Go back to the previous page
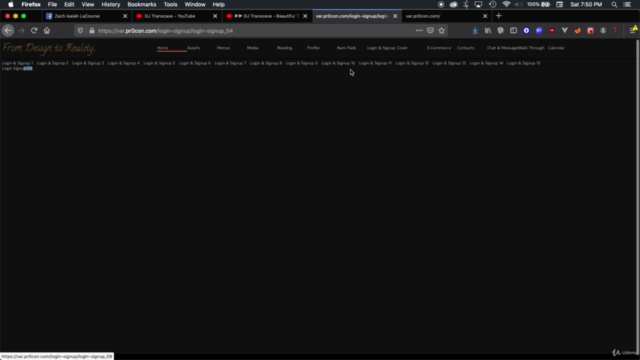 8,31
